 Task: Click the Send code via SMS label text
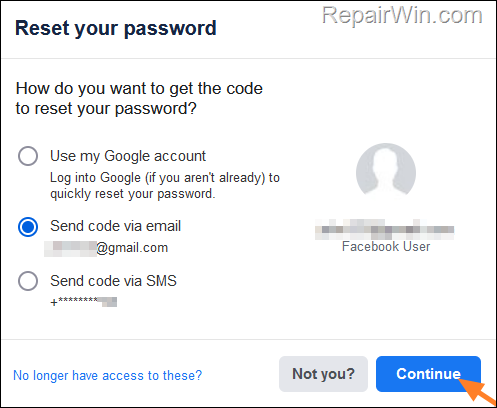(113, 281)
